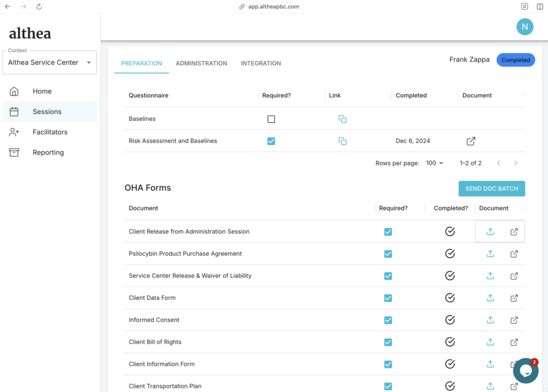Select Facilitators in the sidebar
This screenshot has width=548, height=392.
50,132
